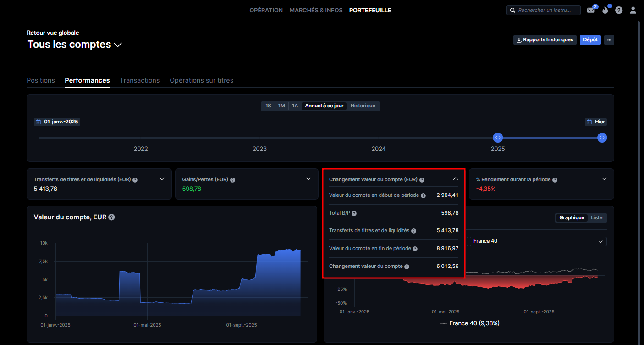Switch to the Transactions tab
The width and height of the screenshot is (644, 345).
140,80
